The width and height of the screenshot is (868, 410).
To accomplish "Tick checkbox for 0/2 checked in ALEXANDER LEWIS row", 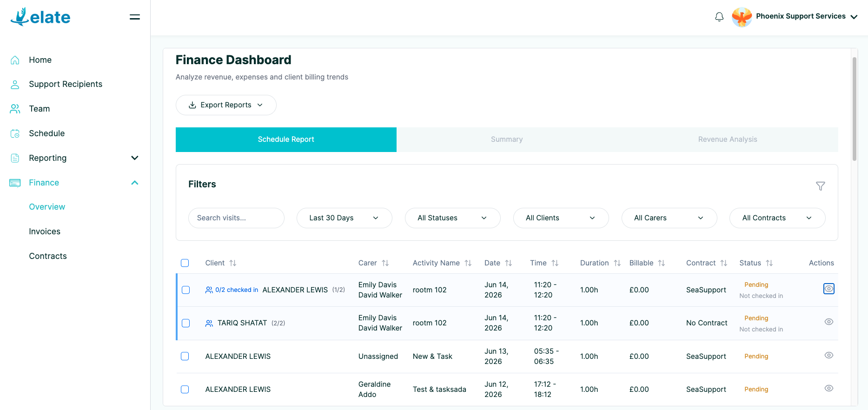I will [186, 290].
